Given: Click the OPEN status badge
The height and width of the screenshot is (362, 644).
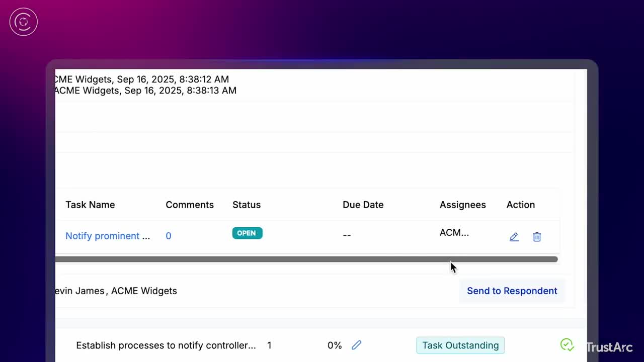Looking at the screenshot, I should 247,233.
